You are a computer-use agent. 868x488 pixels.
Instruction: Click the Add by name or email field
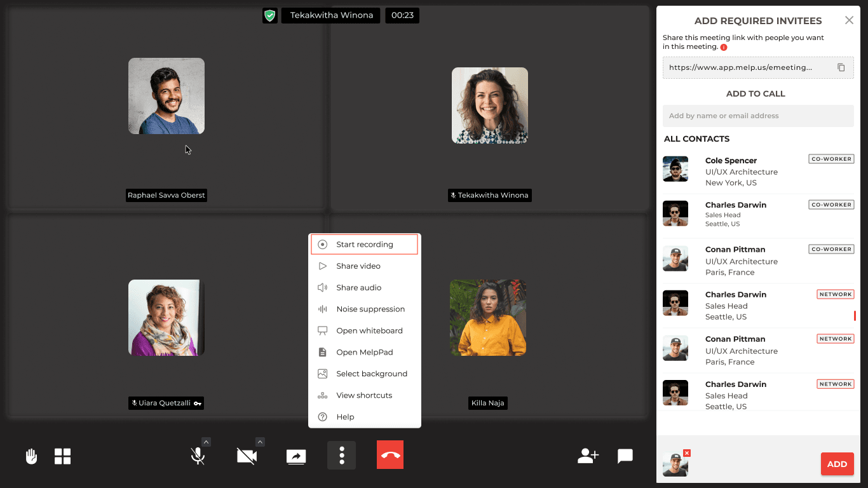(758, 116)
